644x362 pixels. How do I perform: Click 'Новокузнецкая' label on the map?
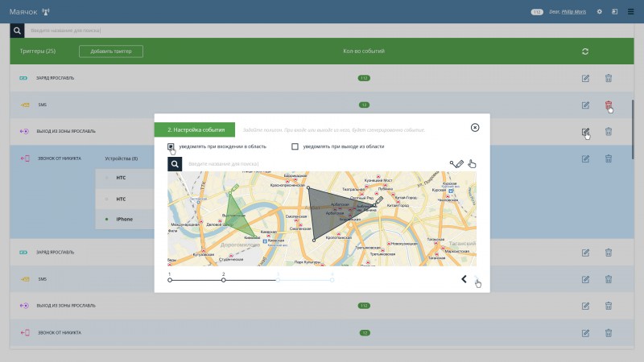(405, 244)
